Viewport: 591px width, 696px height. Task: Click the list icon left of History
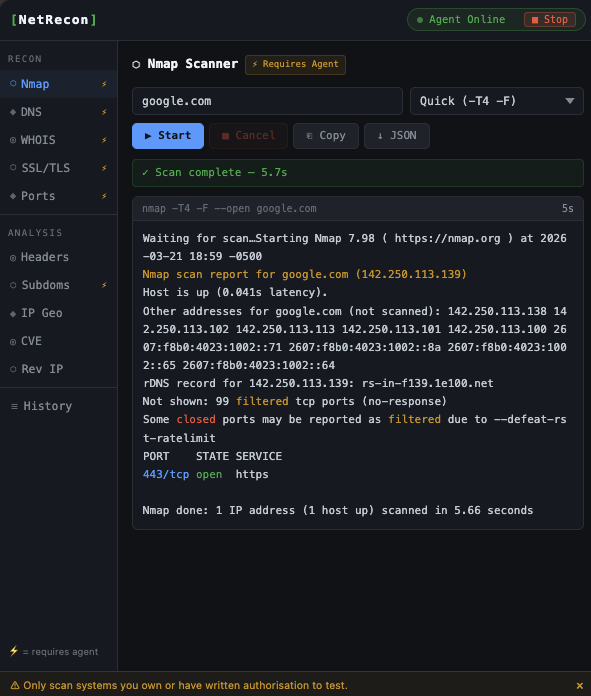(14, 406)
